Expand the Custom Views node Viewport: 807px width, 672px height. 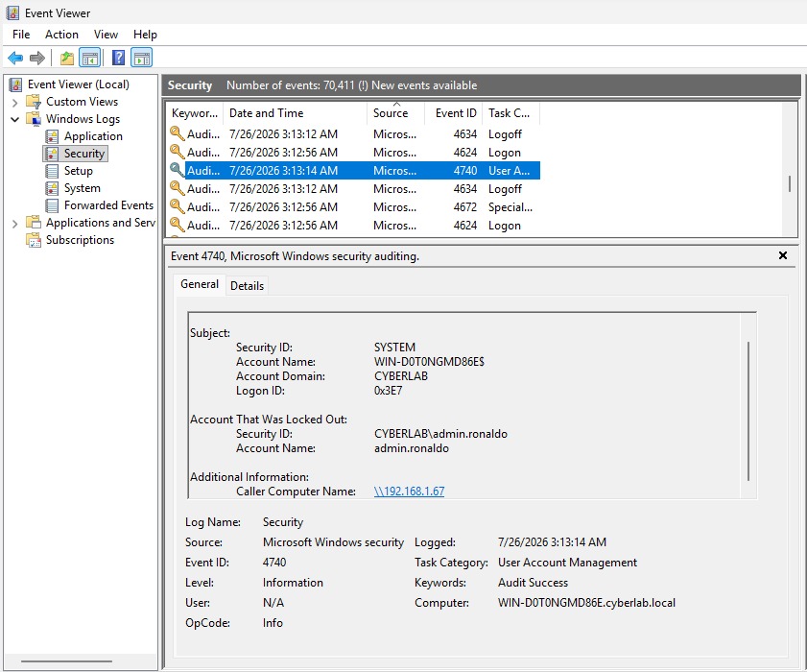tap(15, 103)
